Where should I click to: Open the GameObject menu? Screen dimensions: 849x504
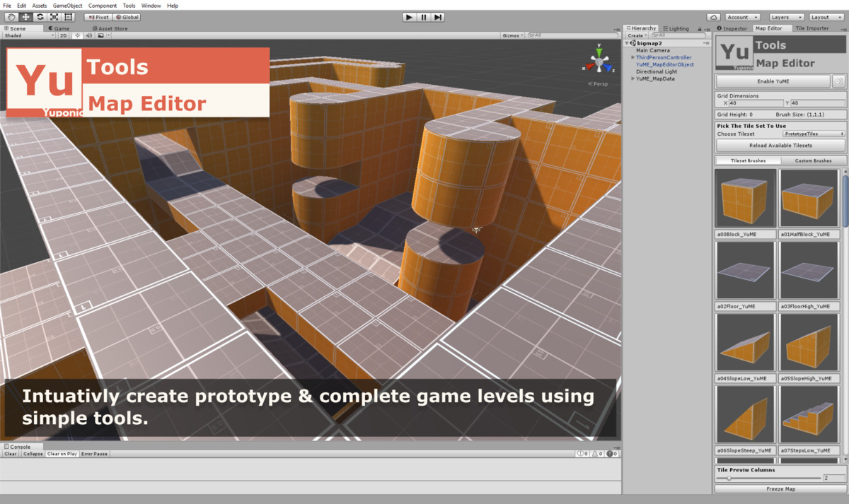(68, 6)
